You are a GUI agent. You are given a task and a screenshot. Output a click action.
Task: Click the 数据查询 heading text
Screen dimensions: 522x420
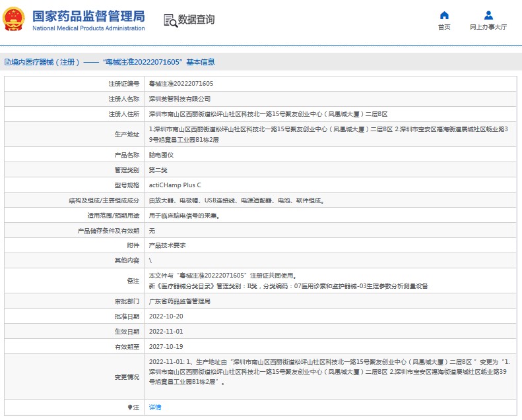196,20
